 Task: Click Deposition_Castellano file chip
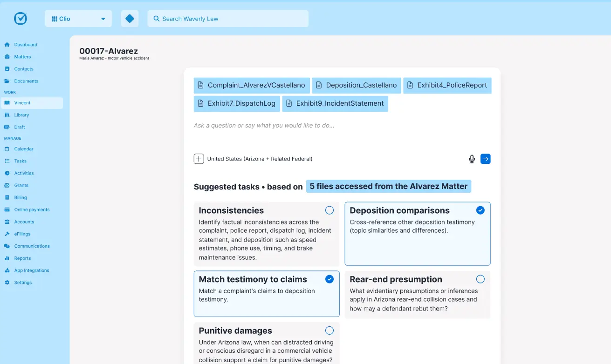pyautogui.click(x=357, y=85)
